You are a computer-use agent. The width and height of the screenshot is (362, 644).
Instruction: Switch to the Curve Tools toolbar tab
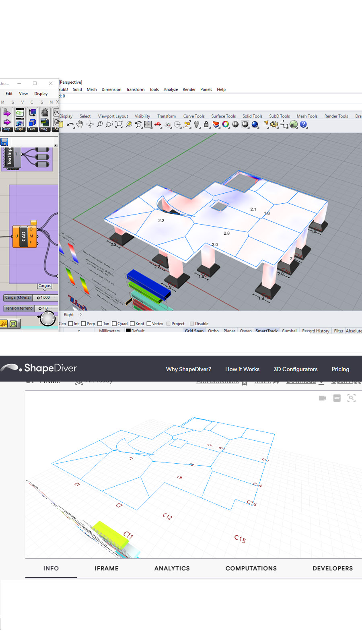coord(194,116)
